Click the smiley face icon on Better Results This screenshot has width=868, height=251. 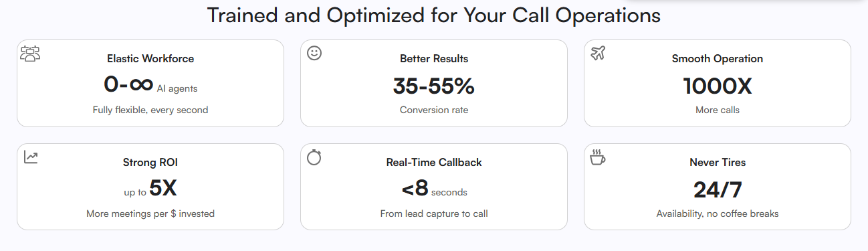tap(314, 53)
